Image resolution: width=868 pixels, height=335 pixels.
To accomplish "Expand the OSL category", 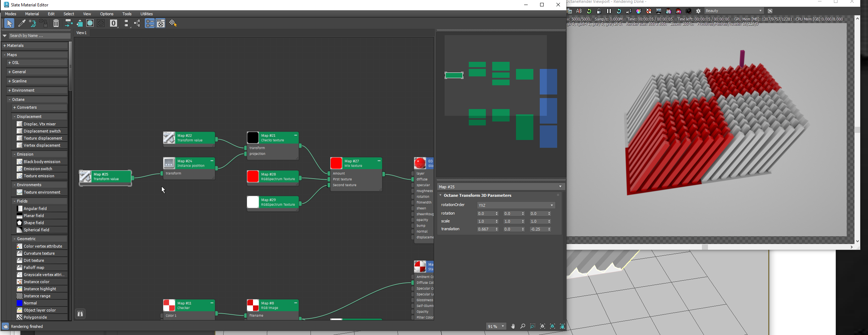I will (37, 63).
